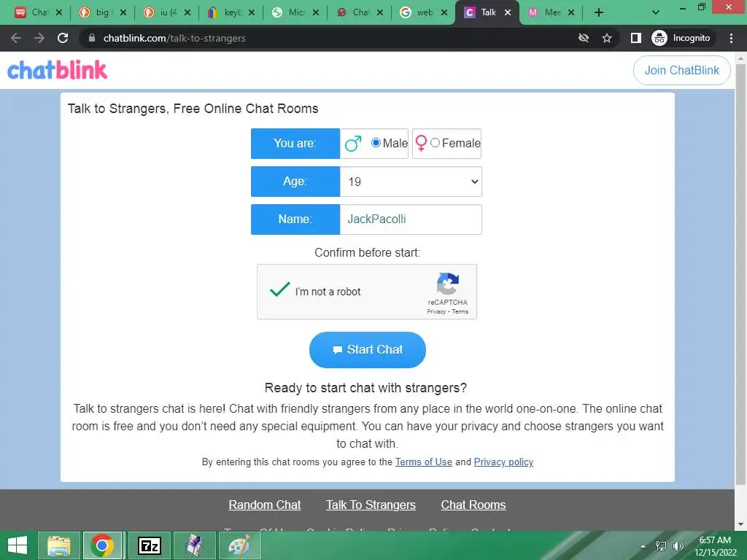Click the male gender symbol icon
This screenshot has width=747, height=560.
353,144
